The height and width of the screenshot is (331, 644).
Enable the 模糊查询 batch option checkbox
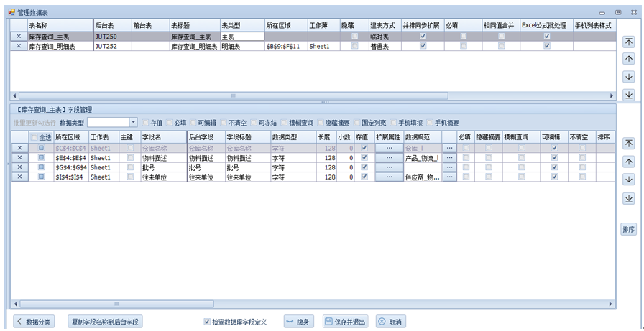(x=285, y=123)
